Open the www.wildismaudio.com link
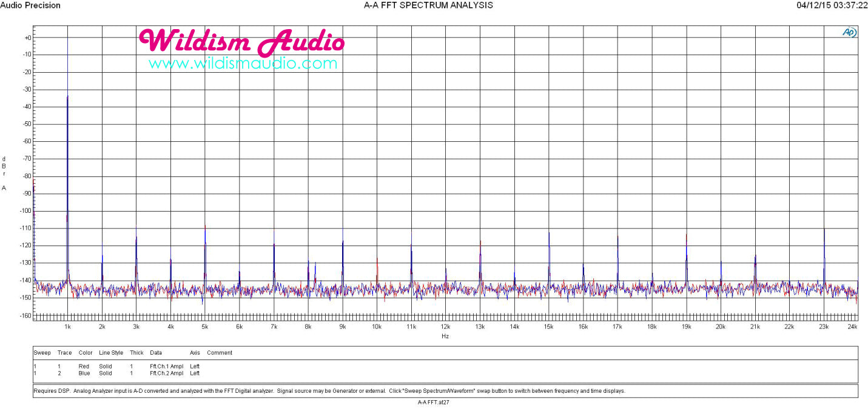The height and width of the screenshot is (408, 868). pyautogui.click(x=243, y=63)
